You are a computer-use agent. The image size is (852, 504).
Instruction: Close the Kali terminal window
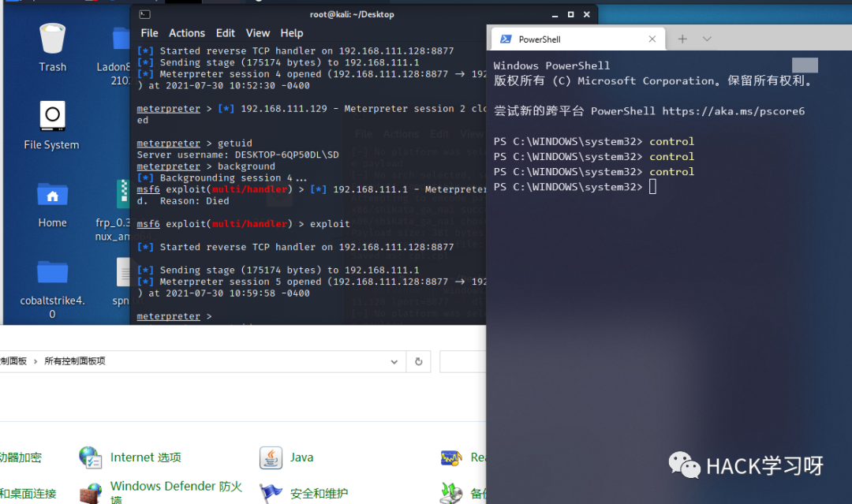(x=586, y=15)
